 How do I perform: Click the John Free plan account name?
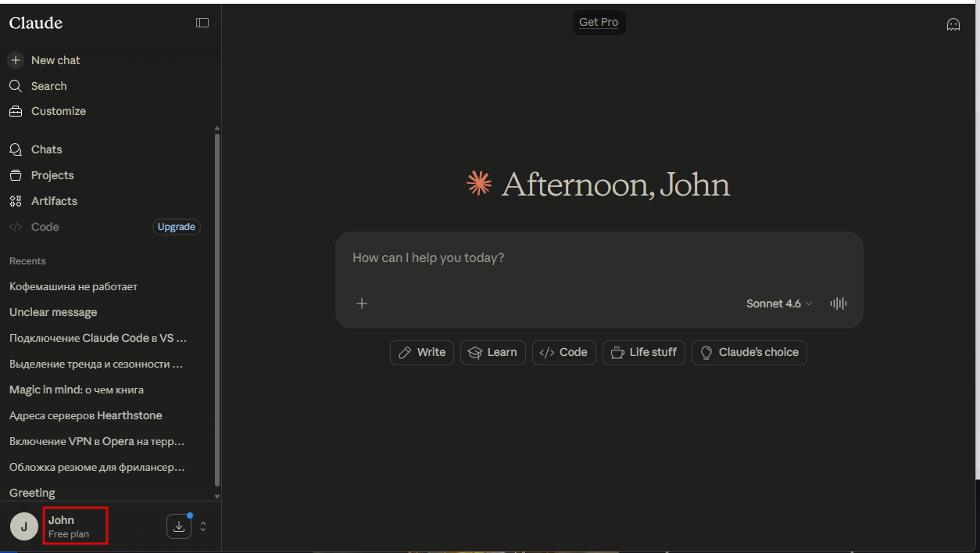[x=69, y=526]
